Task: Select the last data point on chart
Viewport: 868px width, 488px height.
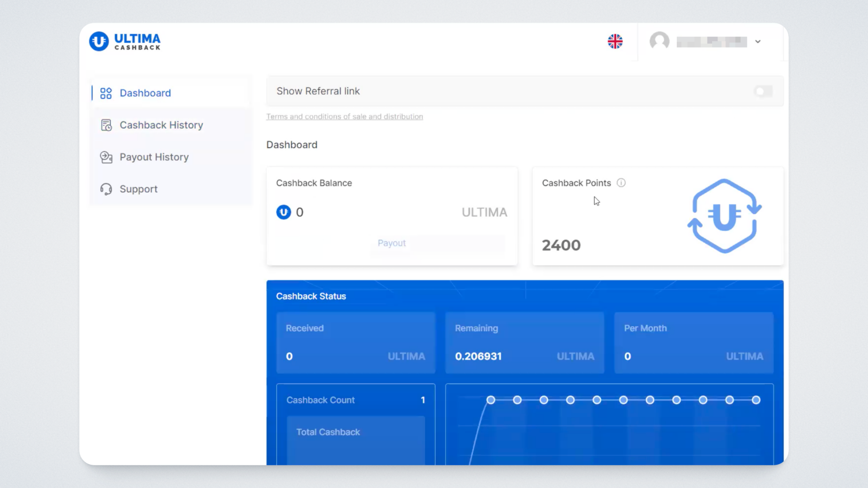Action: tap(756, 400)
